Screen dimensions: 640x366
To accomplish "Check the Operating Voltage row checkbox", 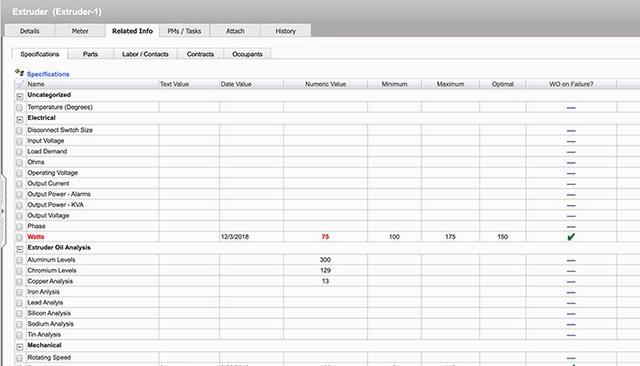I will 19,173.
